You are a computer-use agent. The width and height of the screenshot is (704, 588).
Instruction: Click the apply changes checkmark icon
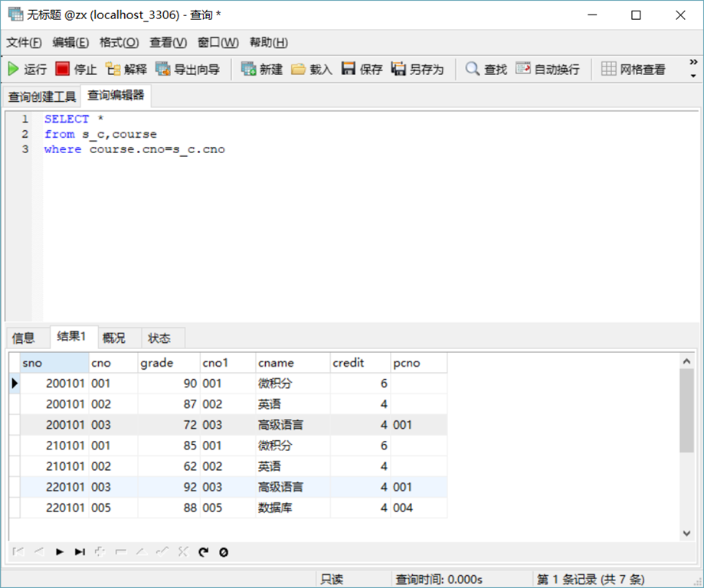click(x=162, y=552)
